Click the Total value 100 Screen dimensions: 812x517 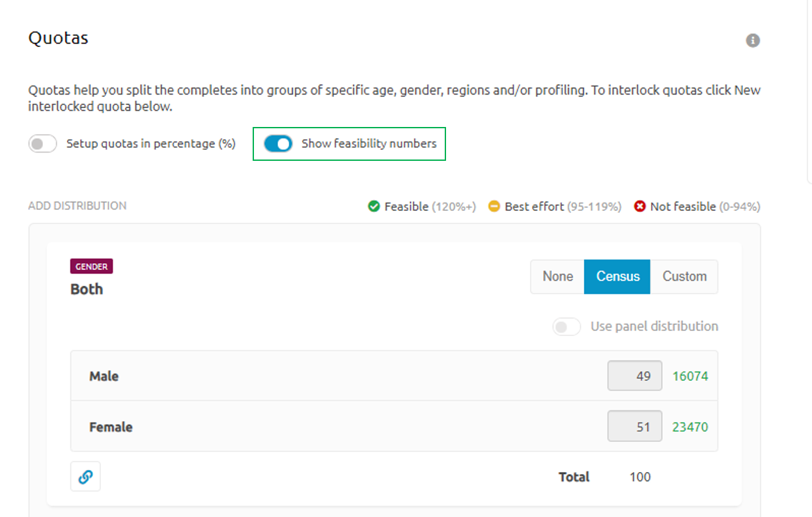[x=640, y=477]
